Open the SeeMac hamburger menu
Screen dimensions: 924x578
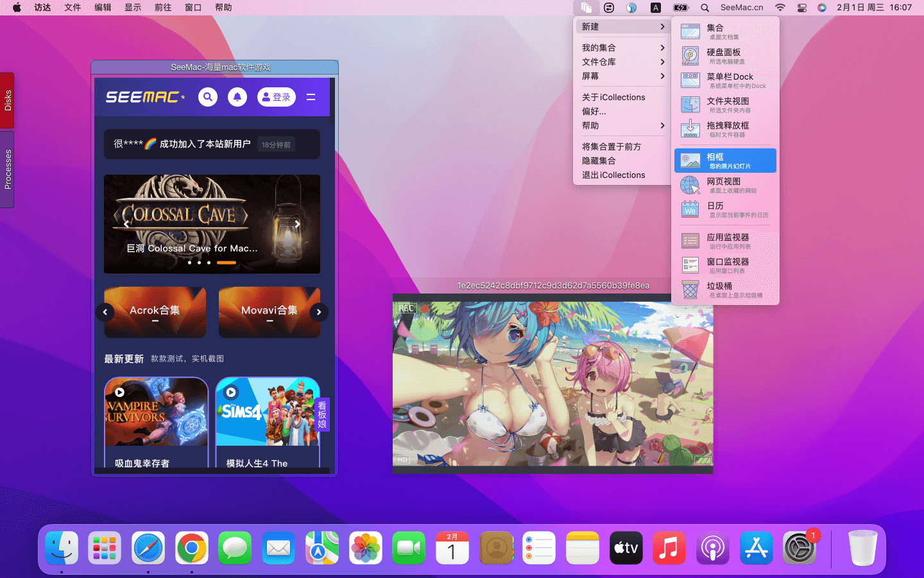(311, 97)
